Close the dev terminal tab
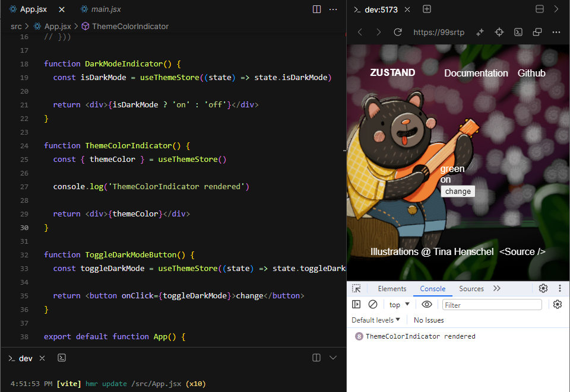Image resolution: width=570 pixels, height=392 pixels. pos(42,358)
